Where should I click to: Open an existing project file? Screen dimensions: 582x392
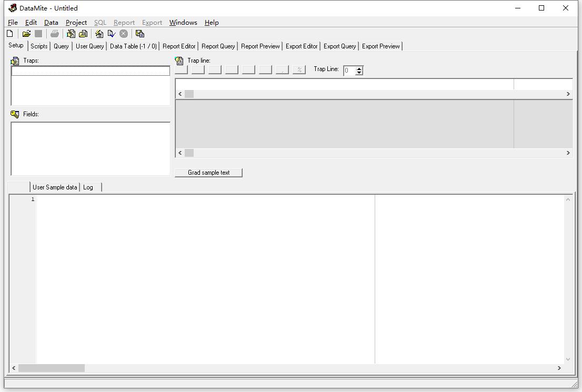(27, 34)
